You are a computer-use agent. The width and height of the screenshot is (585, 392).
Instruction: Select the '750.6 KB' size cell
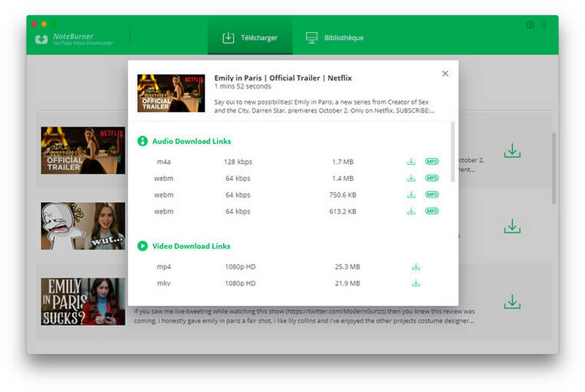[342, 195]
